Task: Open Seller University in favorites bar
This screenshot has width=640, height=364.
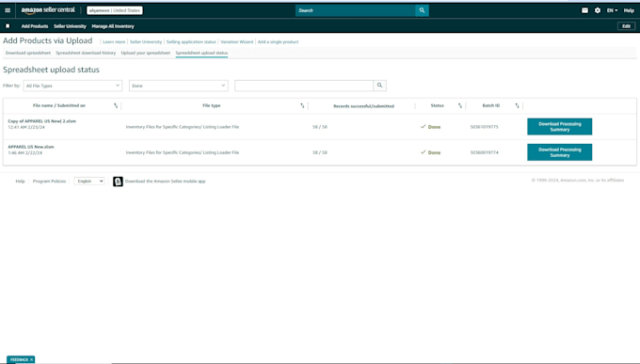Action: click(x=70, y=26)
